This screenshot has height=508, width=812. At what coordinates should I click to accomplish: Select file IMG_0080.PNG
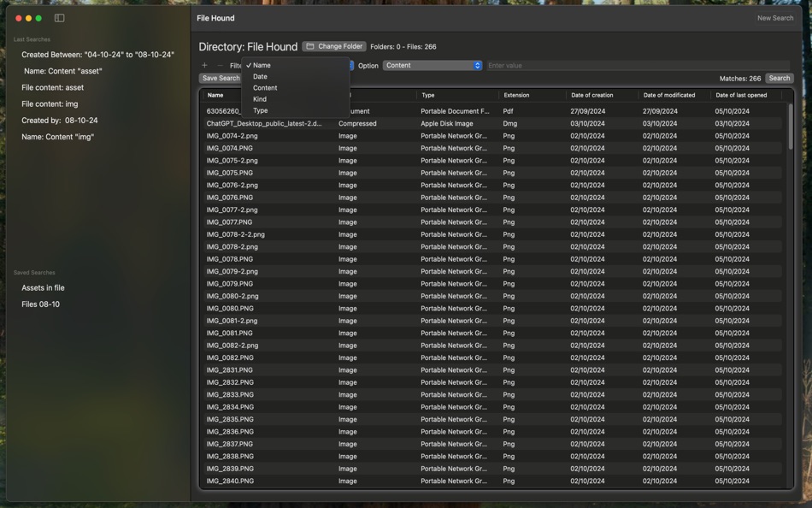tap(229, 309)
